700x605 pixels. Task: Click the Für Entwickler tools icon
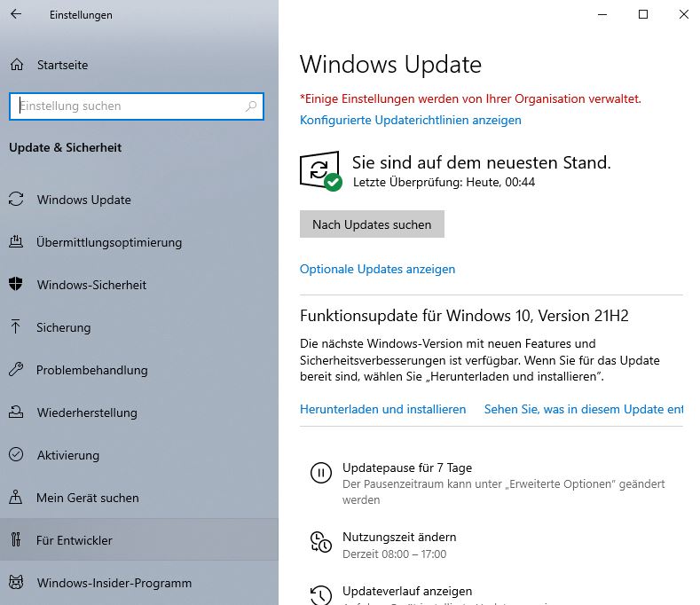16,540
